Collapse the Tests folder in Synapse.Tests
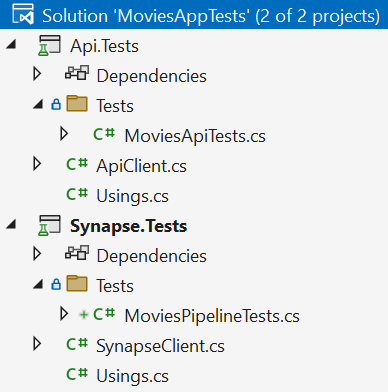Image resolution: width=388 pixels, height=392 pixels. tap(38, 285)
